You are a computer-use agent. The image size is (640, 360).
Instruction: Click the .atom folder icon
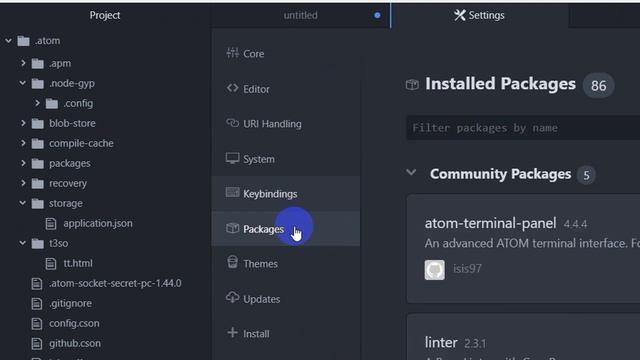click(x=23, y=41)
